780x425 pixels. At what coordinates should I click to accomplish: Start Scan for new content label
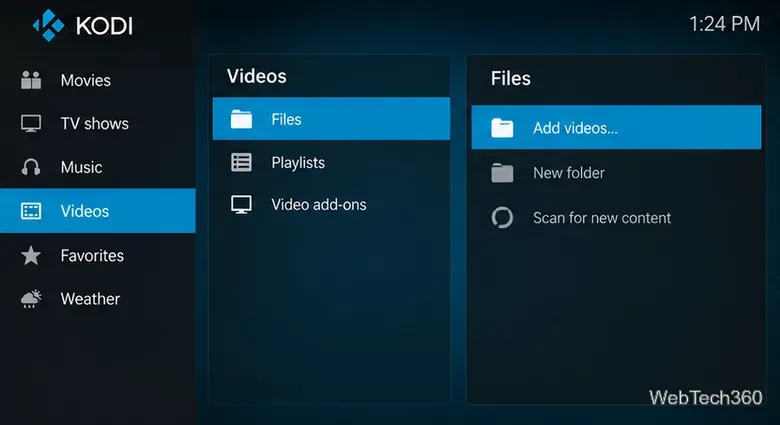[x=602, y=217]
